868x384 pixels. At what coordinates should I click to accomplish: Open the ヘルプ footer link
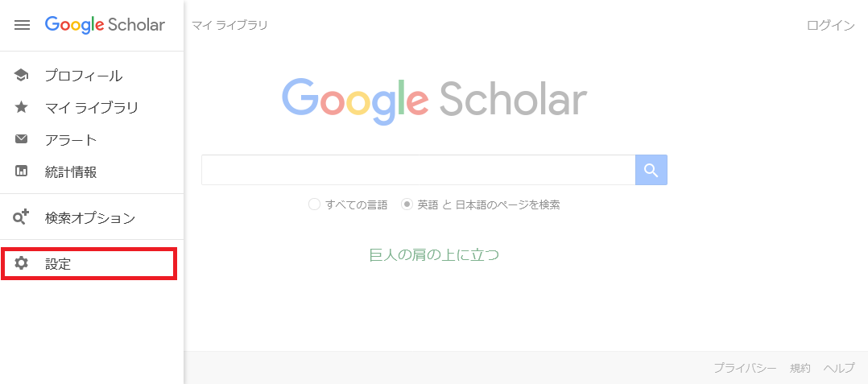[x=839, y=368]
